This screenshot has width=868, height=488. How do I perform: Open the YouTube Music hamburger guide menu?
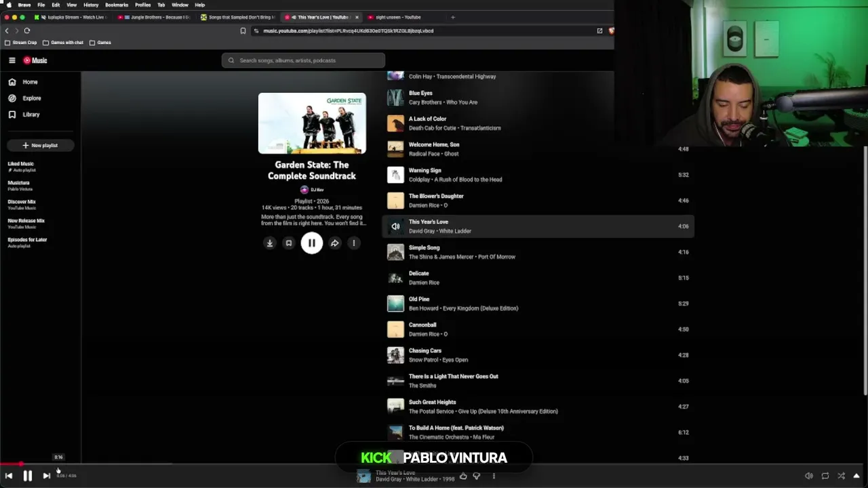[x=12, y=60]
